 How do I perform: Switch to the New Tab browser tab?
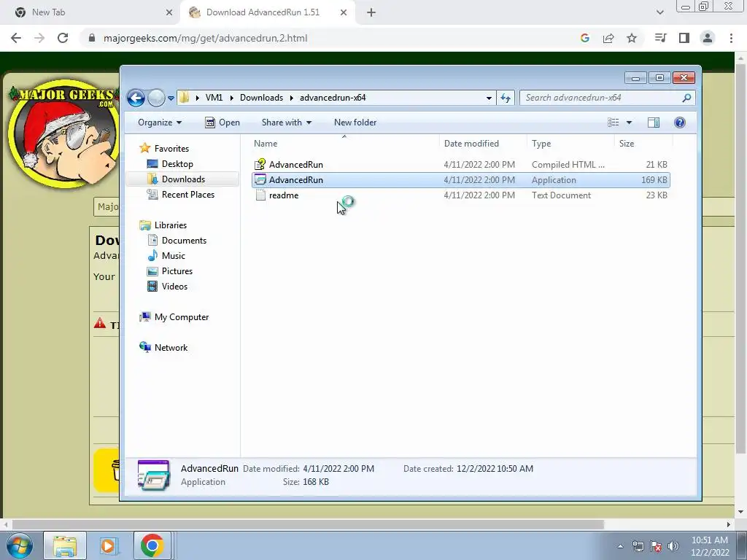90,12
